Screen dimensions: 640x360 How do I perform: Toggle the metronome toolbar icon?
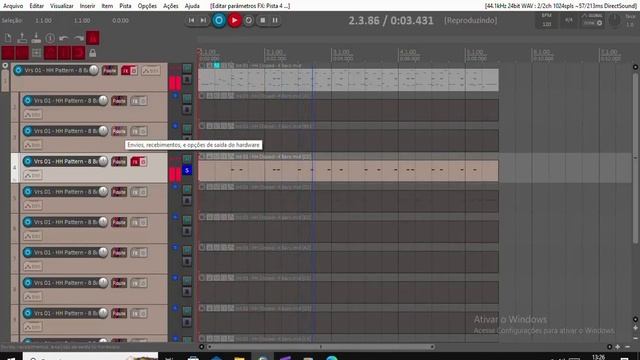[x=93, y=38]
